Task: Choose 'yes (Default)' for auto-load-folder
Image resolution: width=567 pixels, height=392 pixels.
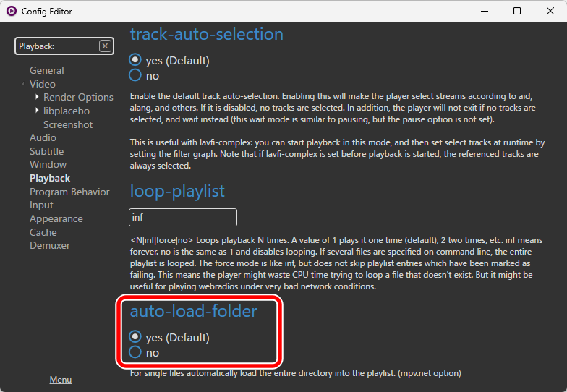Action: [135, 337]
